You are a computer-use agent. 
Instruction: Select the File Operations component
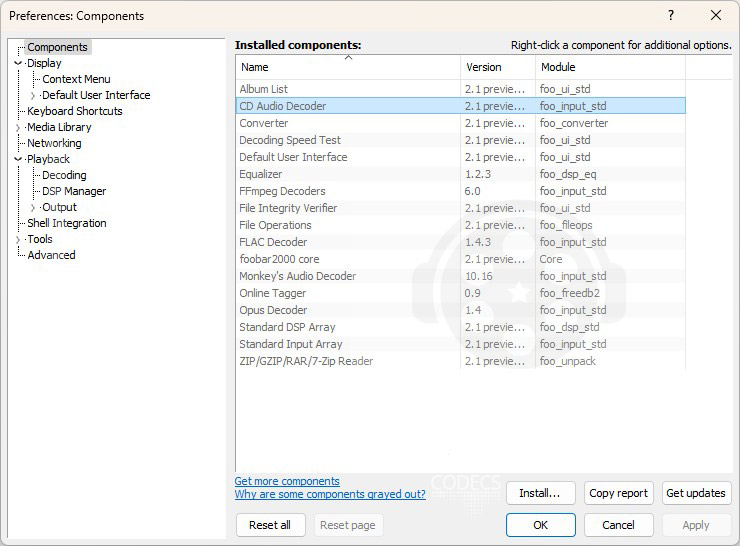pos(461,225)
